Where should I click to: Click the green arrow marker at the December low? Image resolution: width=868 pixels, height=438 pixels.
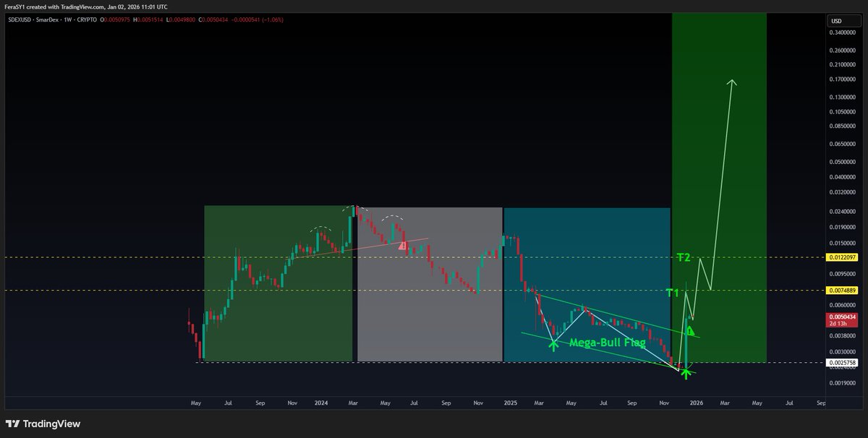tap(685, 373)
